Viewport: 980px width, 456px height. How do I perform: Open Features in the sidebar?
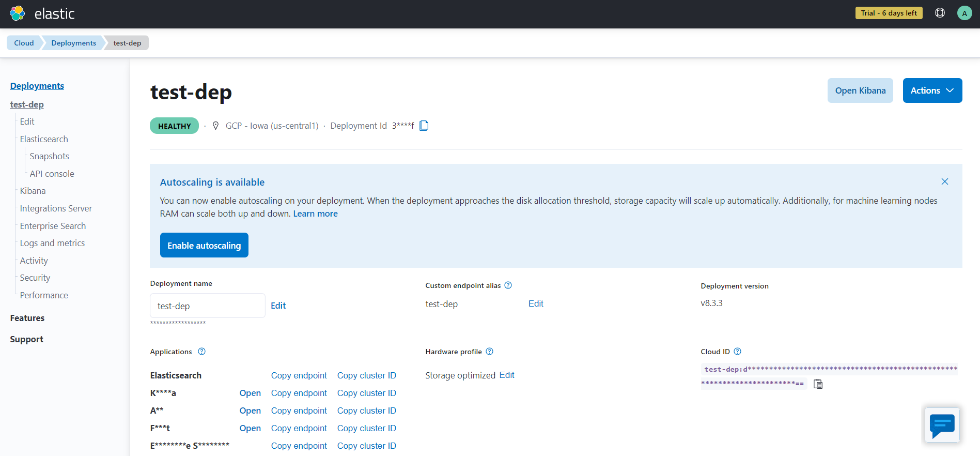27,318
